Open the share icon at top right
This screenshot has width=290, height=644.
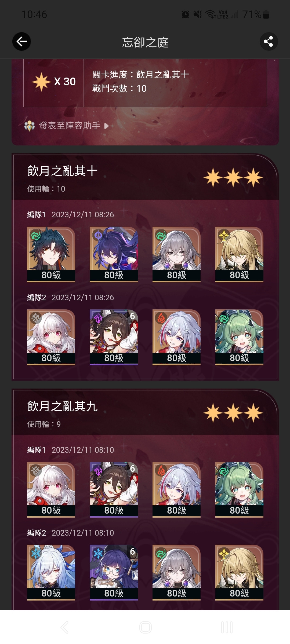pyautogui.click(x=269, y=42)
